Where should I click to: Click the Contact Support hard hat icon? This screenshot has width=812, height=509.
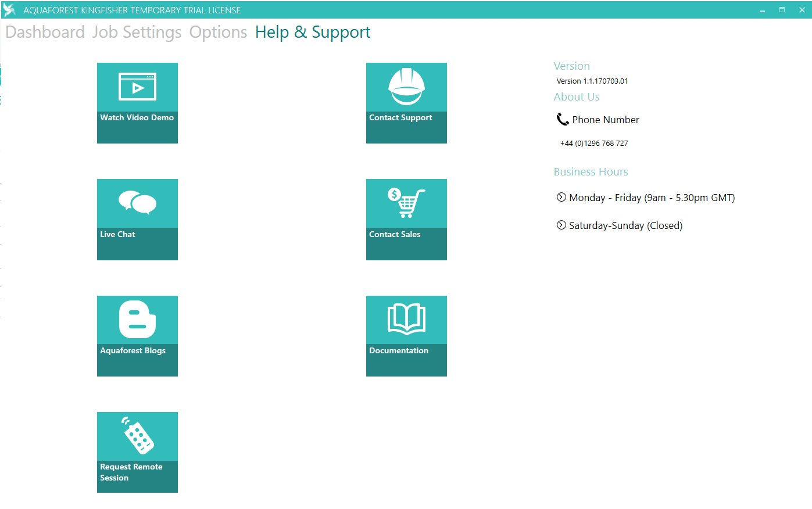(406, 87)
